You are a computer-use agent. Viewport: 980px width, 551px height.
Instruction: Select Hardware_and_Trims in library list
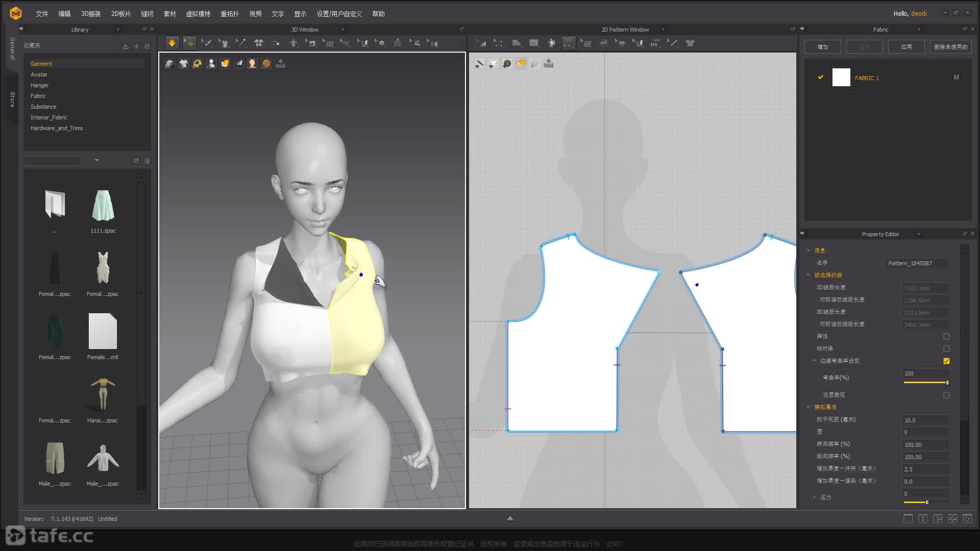point(57,128)
